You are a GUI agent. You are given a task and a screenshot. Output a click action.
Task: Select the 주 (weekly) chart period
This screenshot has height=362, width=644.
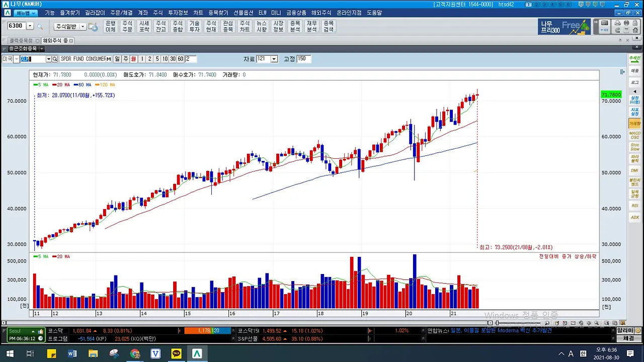125,59
